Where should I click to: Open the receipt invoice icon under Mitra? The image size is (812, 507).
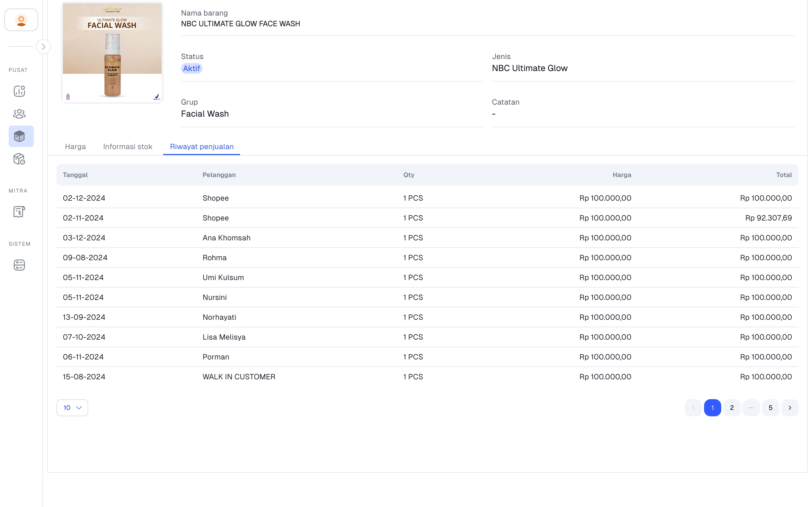(x=19, y=212)
